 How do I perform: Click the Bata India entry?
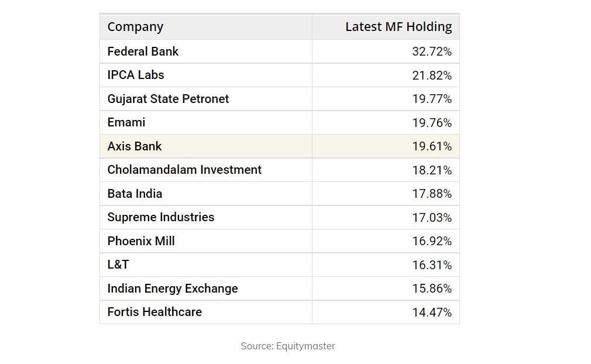point(135,194)
